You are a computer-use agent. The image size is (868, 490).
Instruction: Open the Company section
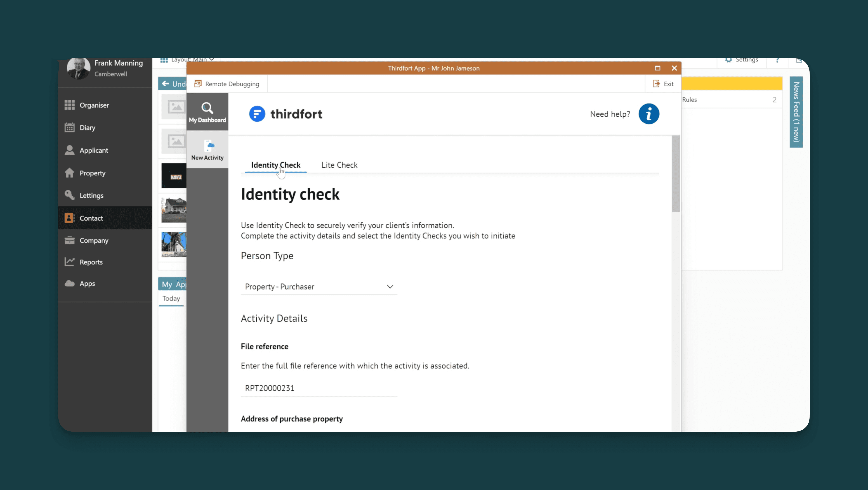coord(105,240)
